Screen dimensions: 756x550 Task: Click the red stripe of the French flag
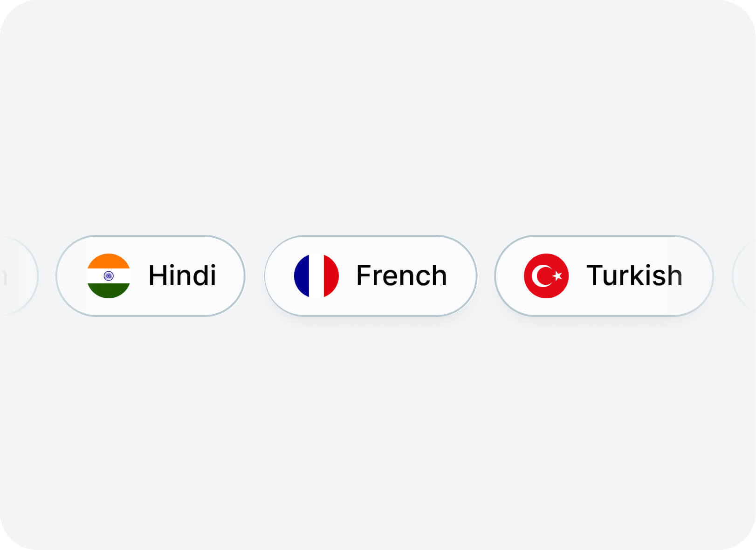331,275
